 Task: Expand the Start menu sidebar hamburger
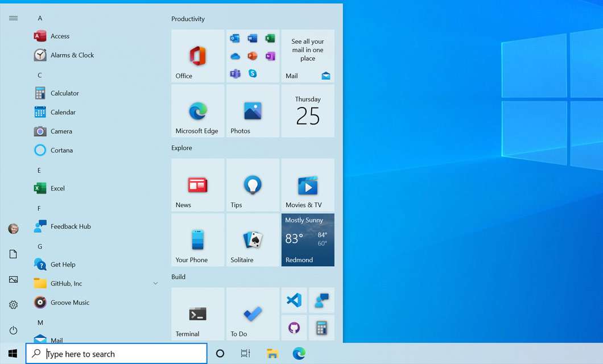coord(13,18)
